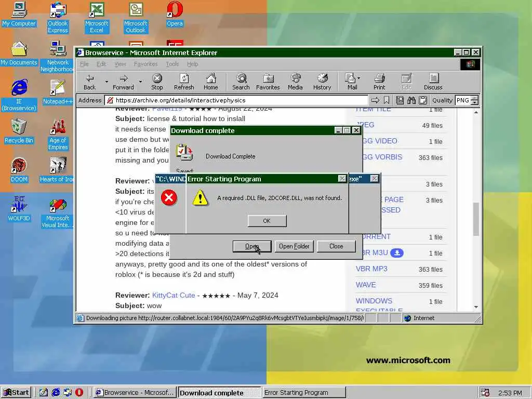Click the Quality spinner down arrow
This screenshot has width=532, height=399.
[475, 102]
